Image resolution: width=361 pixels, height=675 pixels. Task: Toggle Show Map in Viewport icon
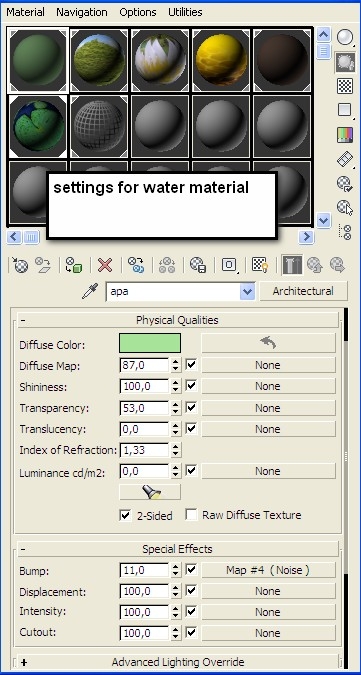(260, 265)
